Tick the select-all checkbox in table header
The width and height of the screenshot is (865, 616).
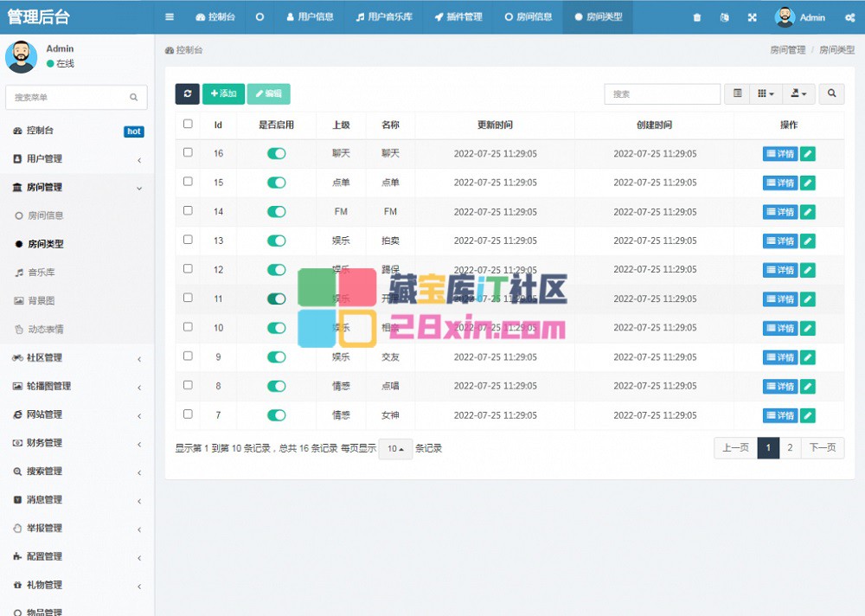pos(188,124)
